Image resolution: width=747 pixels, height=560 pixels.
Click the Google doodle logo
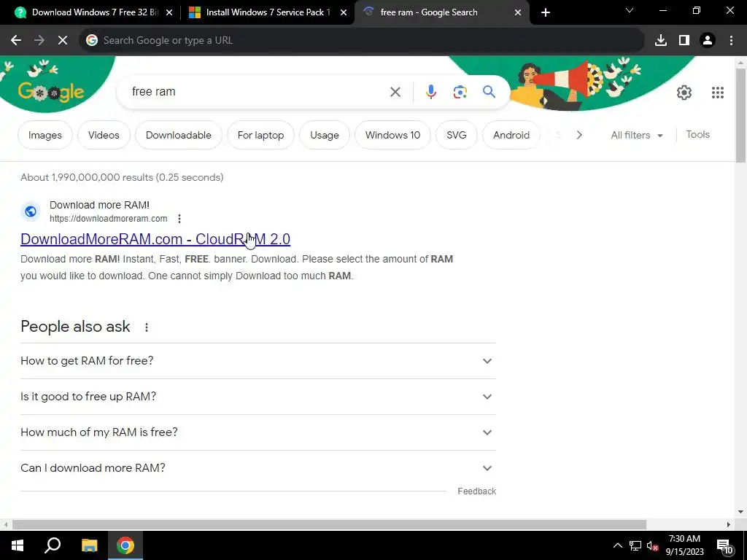pyautogui.click(x=51, y=90)
